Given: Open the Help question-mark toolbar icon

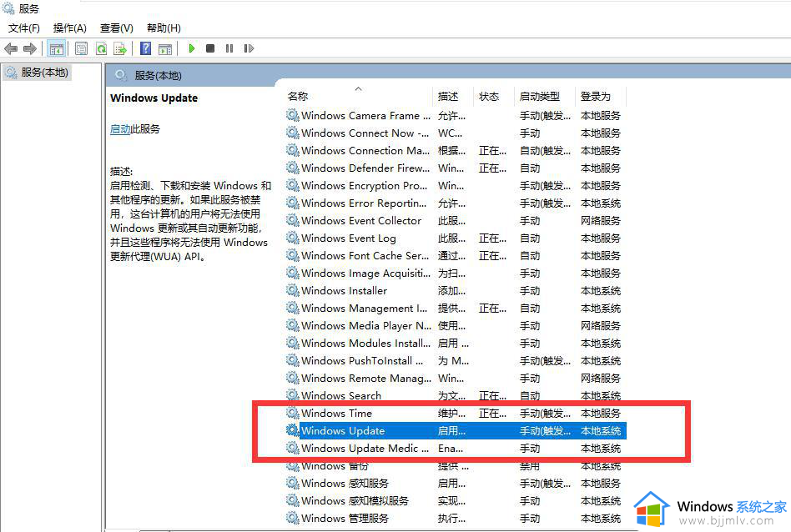Looking at the screenshot, I should [x=145, y=48].
